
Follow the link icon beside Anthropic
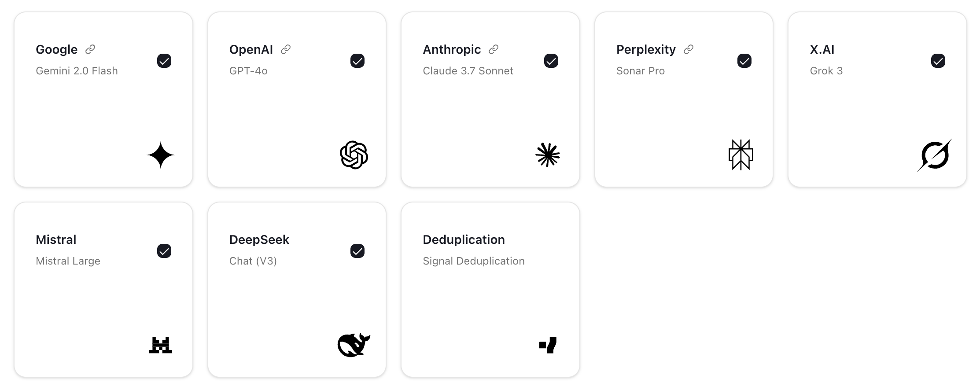[494, 49]
